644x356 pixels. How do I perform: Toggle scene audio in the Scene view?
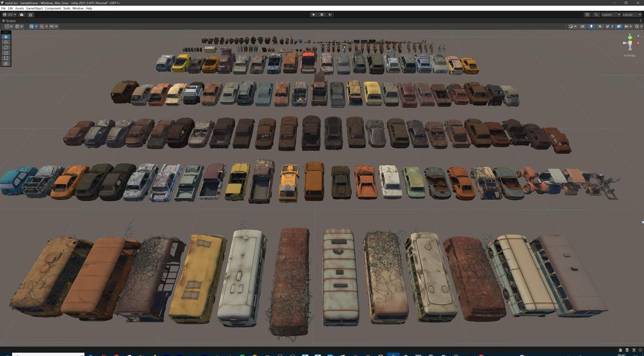(600, 26)
